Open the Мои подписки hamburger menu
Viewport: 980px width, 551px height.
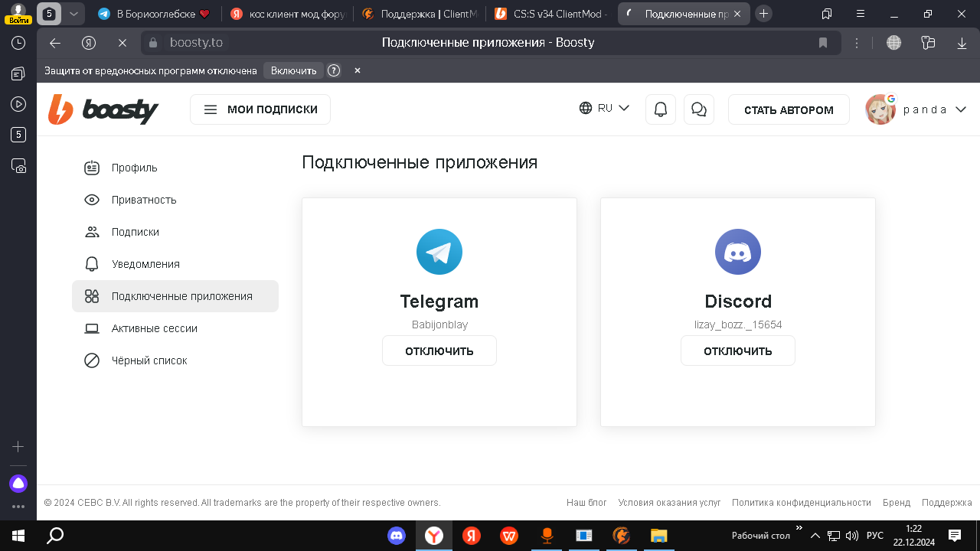[260, 109]
